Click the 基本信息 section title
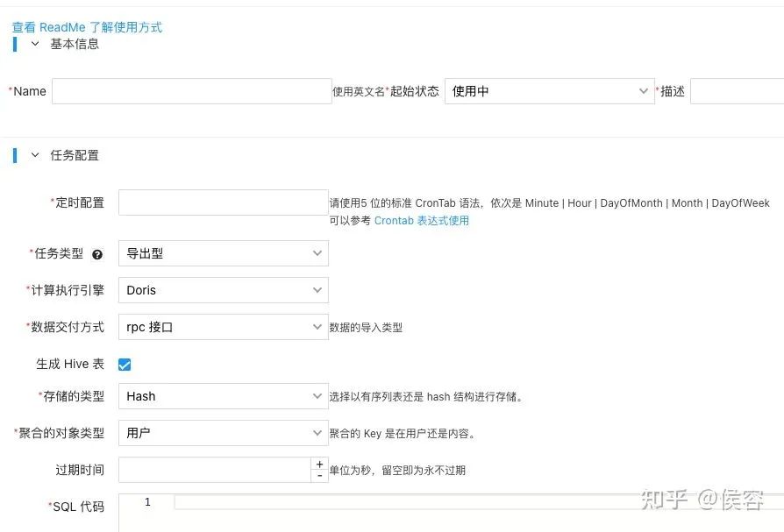 point(75,44)
